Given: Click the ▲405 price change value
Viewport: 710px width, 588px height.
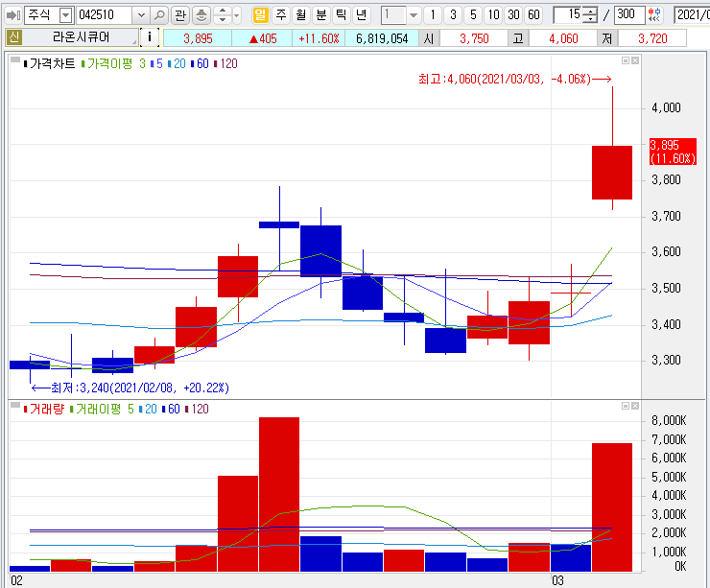Looking at the screenshot, I should 263,38.
